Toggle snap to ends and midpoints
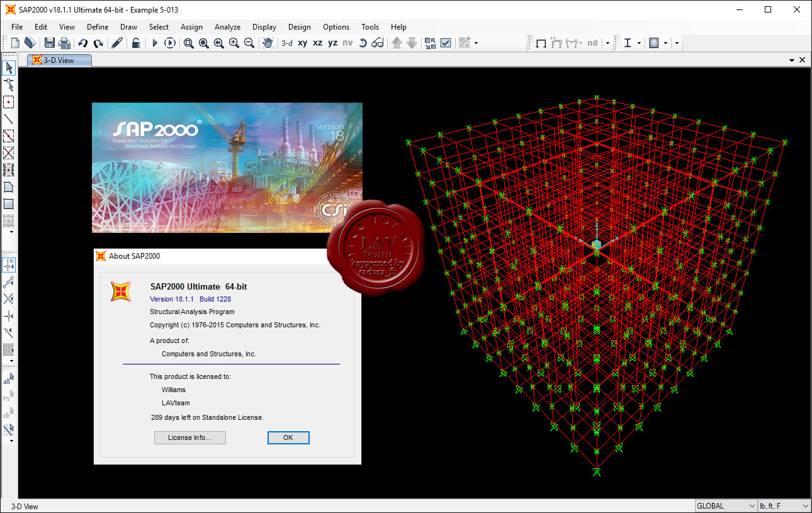The width and height of the screenshot is (812, 513). pos(9,281)
